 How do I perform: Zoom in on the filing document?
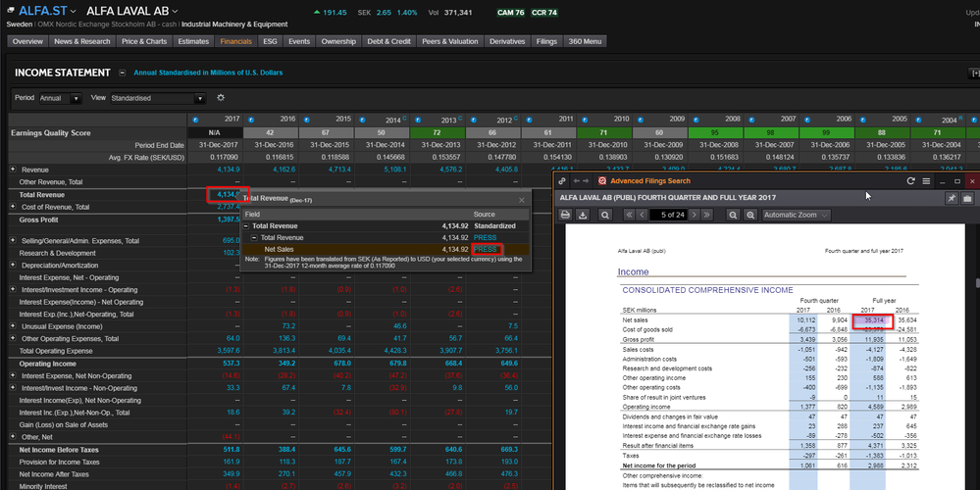(750, 215)
